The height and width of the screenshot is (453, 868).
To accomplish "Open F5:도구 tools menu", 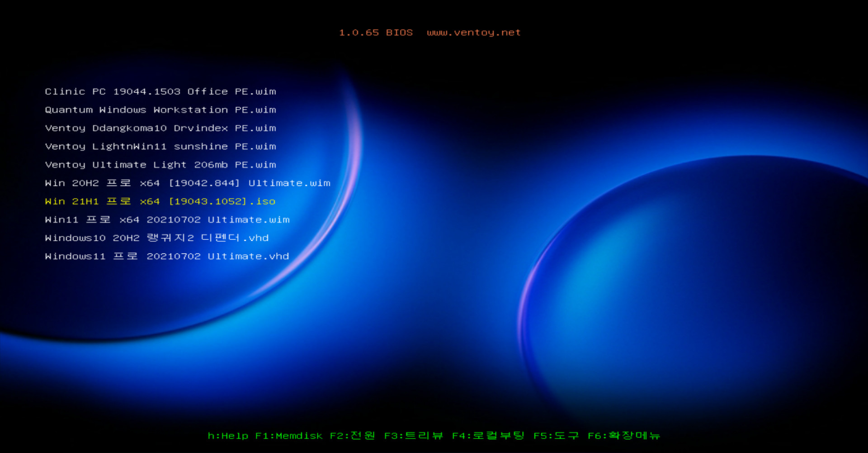I will tap(556, 435).
